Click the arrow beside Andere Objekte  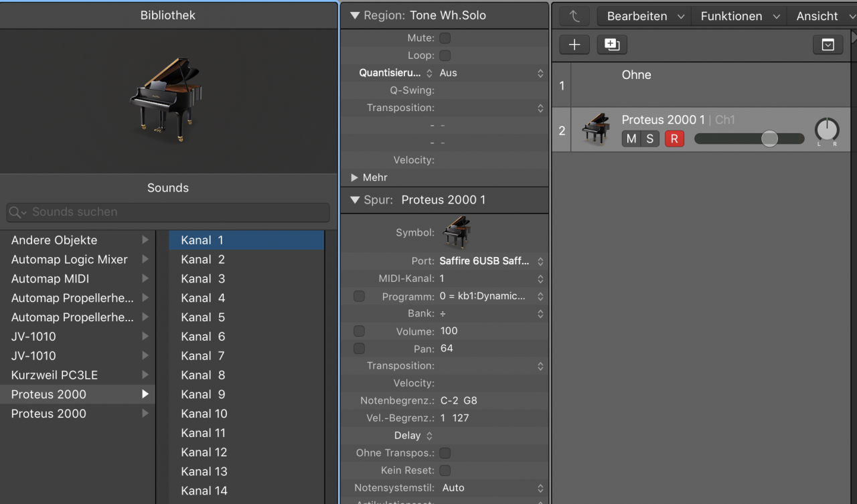[145, 240]
